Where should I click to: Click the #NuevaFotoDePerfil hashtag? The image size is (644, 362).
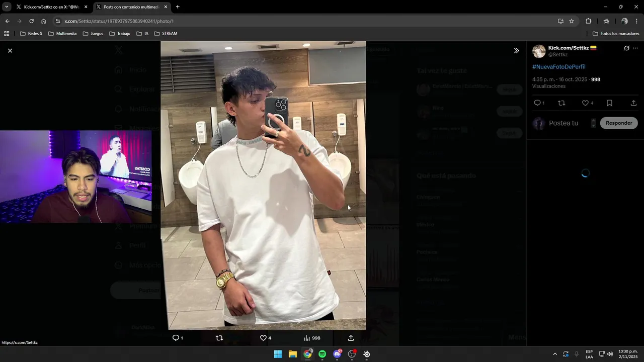[x=558, y=67]
